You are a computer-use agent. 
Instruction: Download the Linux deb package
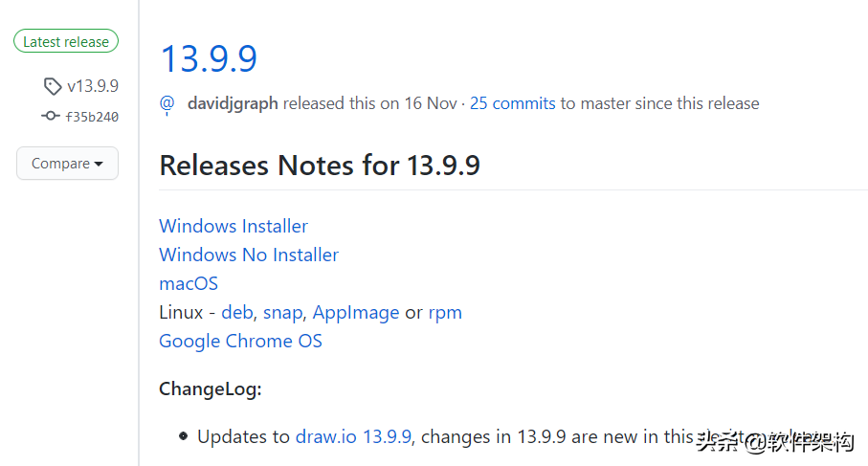click(237, 312)
